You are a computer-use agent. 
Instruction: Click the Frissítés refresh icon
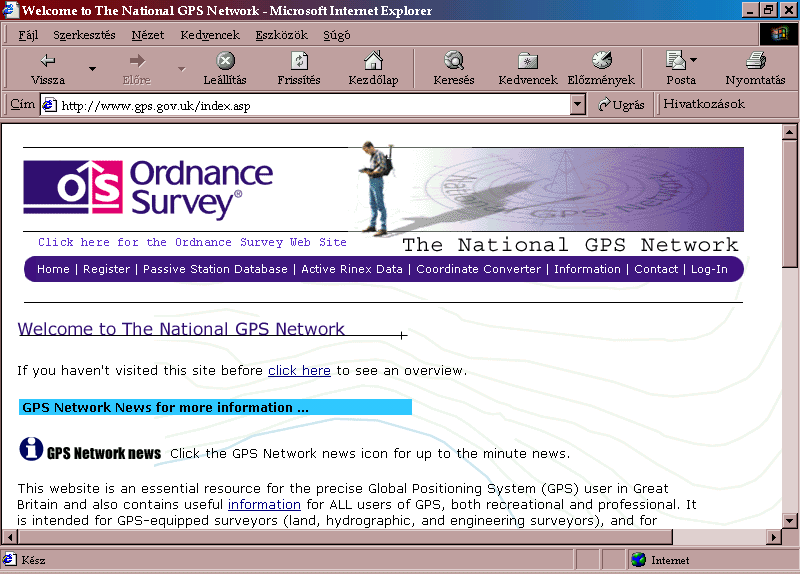pos(299,61)
